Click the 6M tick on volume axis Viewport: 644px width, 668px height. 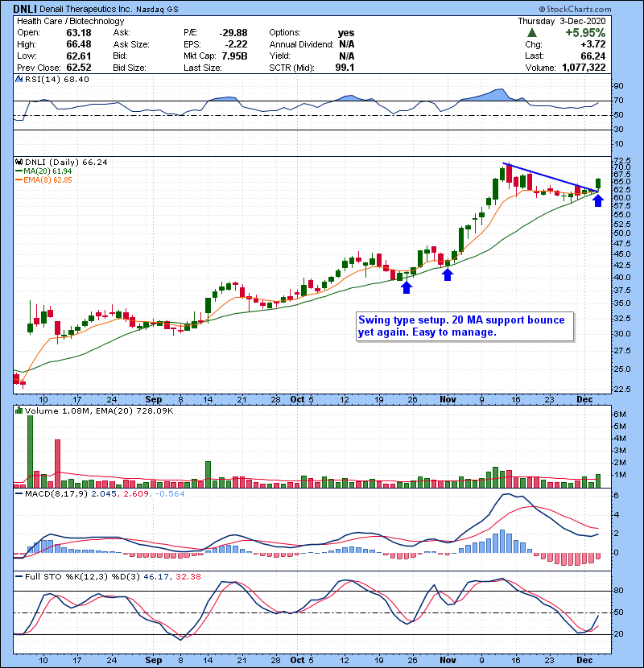click(x=620, y=414)
